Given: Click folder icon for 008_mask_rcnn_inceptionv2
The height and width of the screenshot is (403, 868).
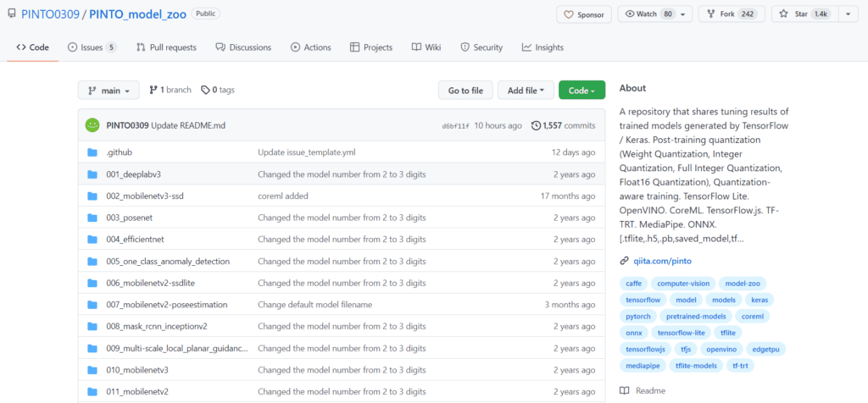Looking at the screenshot, I should tap(92, 326).
